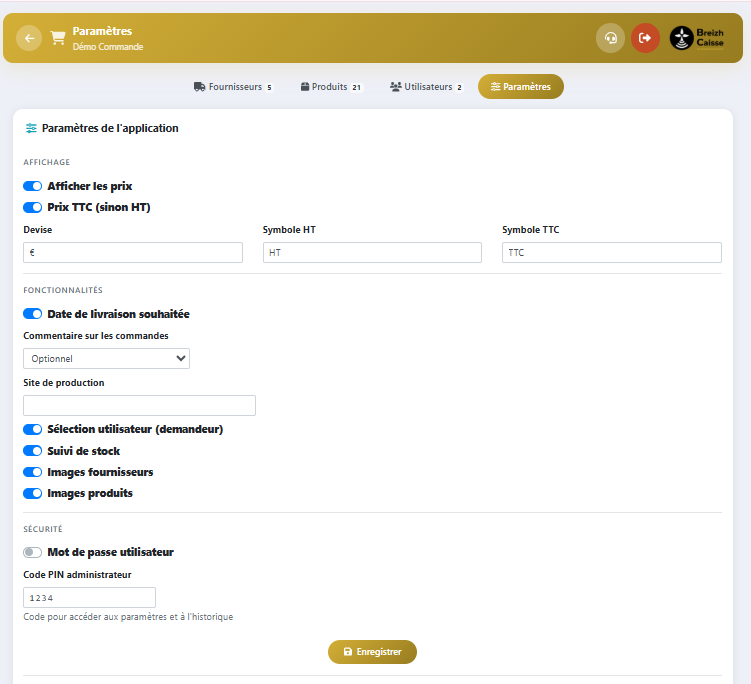This screenshot has height=684, width=751.
Task: Open support via the headset icon
Action: [x=610, y=38]
